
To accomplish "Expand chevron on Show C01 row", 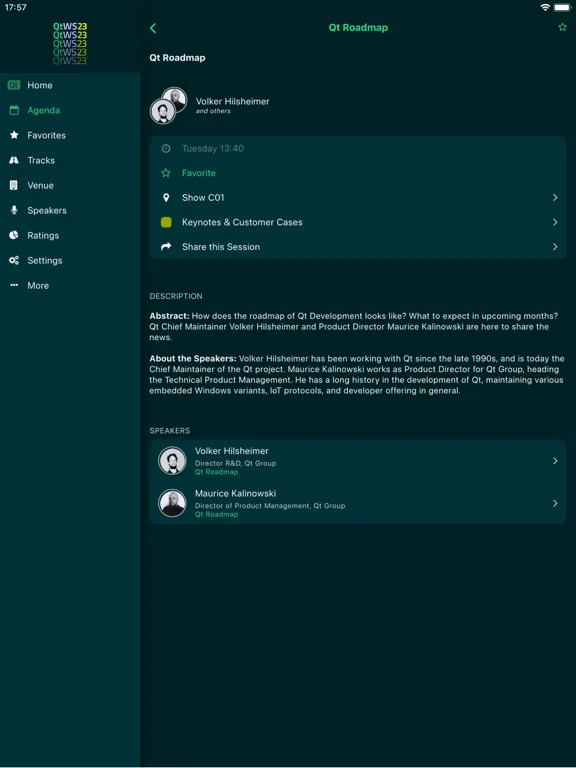I will (x=555, y=197).
